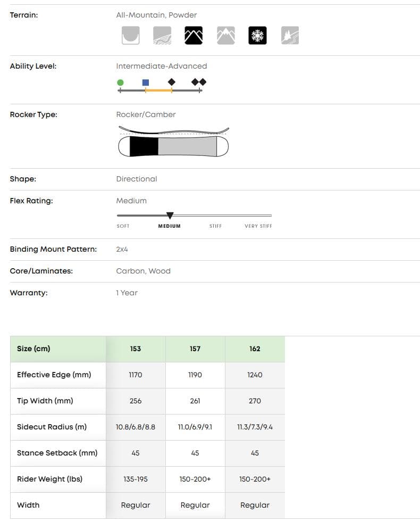
Task: Click the Effective Edge value 1240
Action: [255, 375]
